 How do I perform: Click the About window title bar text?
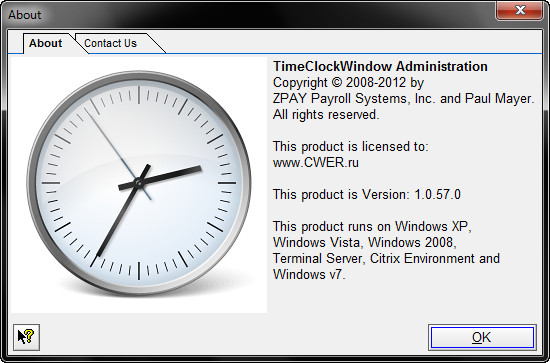(x=25, y=15)
